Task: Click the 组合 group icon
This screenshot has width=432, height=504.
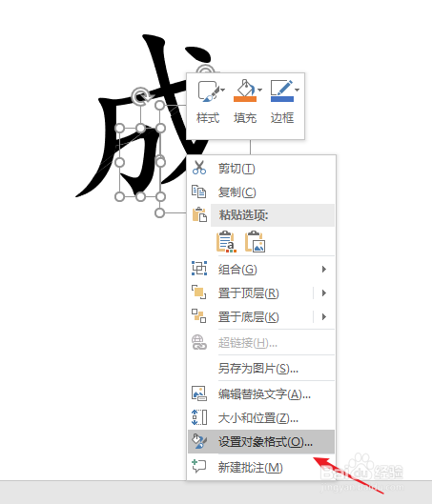Action: click(x=199, y=269)
